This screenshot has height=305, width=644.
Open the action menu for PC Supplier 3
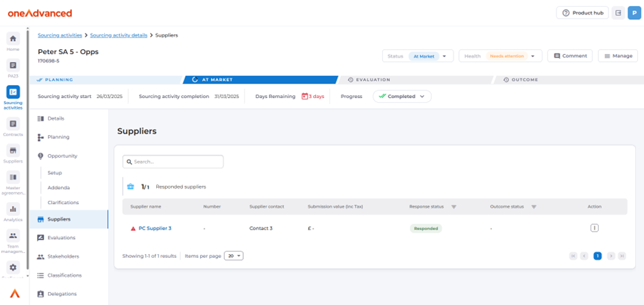tap(594, 228)
